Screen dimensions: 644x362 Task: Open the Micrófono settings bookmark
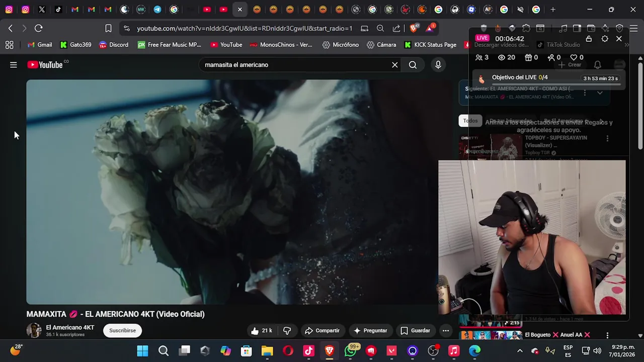[341, 45]
